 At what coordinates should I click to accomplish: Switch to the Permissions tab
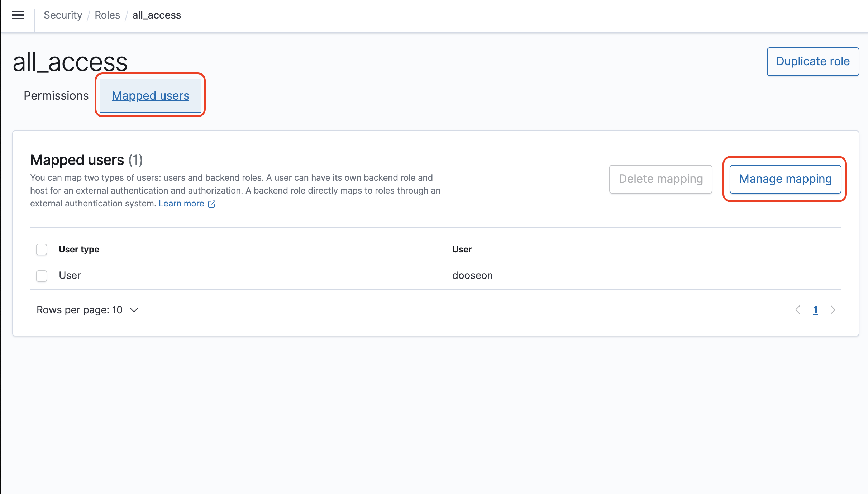click(x=56, y=96)
